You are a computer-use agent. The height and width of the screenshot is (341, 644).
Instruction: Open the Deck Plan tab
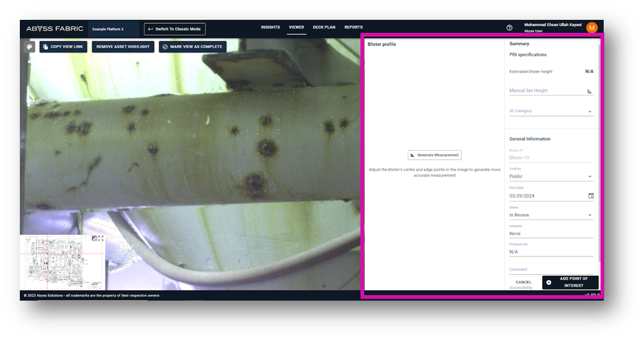coord(324,27)
